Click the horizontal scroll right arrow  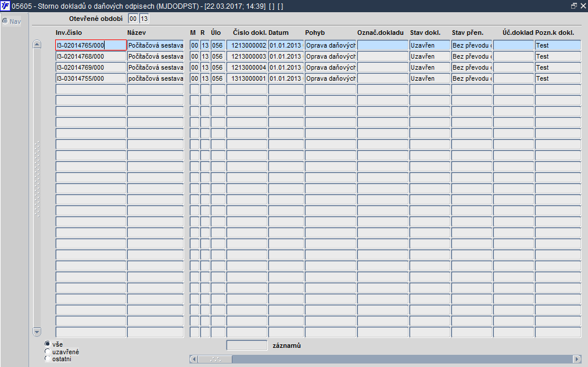[577, 359]
